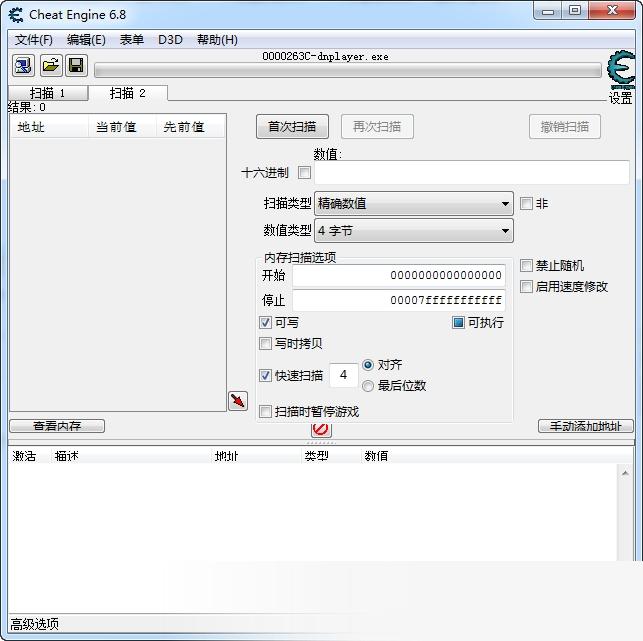Switch to the 扫描 1 tab
This screenshot has width=643, height=641.
(x=48, y=93)
